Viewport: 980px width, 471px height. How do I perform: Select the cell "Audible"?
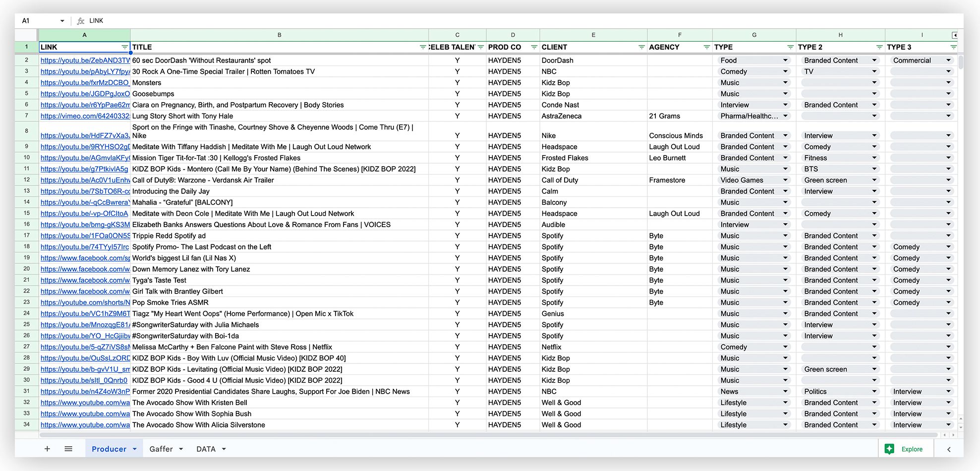tap(593, 225)
